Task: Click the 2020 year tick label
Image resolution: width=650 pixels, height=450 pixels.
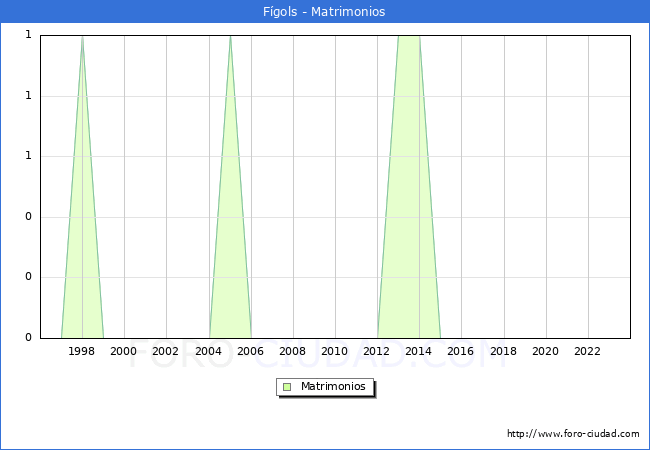Action: click(546, 351)
